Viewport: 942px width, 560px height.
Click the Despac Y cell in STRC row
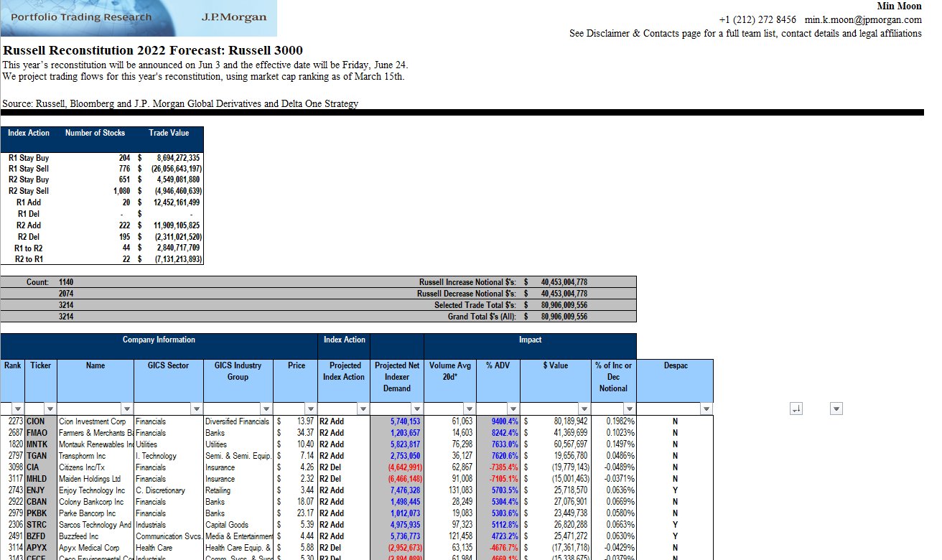[x=675, y=525]
